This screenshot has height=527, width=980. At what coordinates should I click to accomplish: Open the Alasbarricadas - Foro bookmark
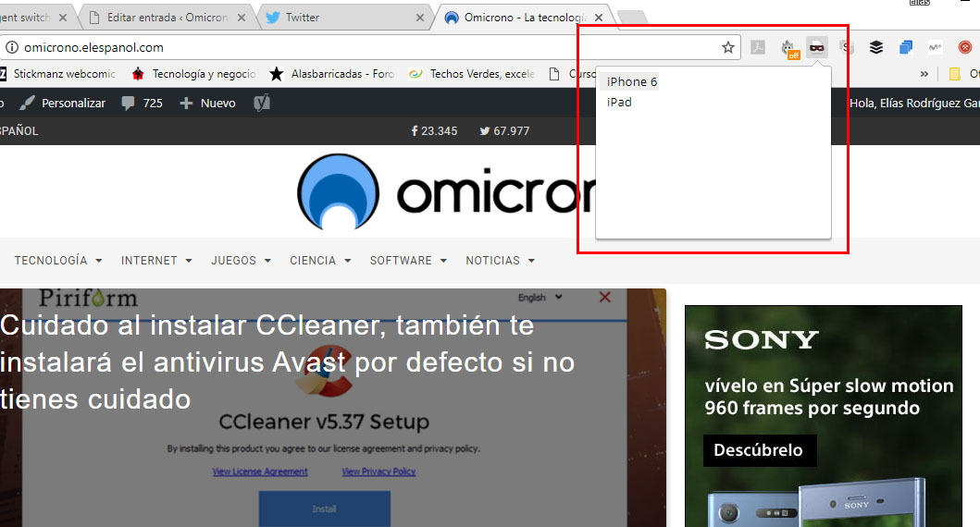coord(332,74)
